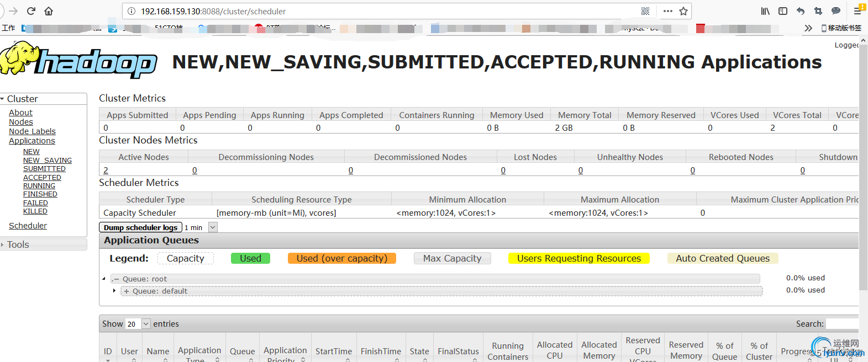
Task: Open the Nodes link in sidebar
Action: coord(21,122)
